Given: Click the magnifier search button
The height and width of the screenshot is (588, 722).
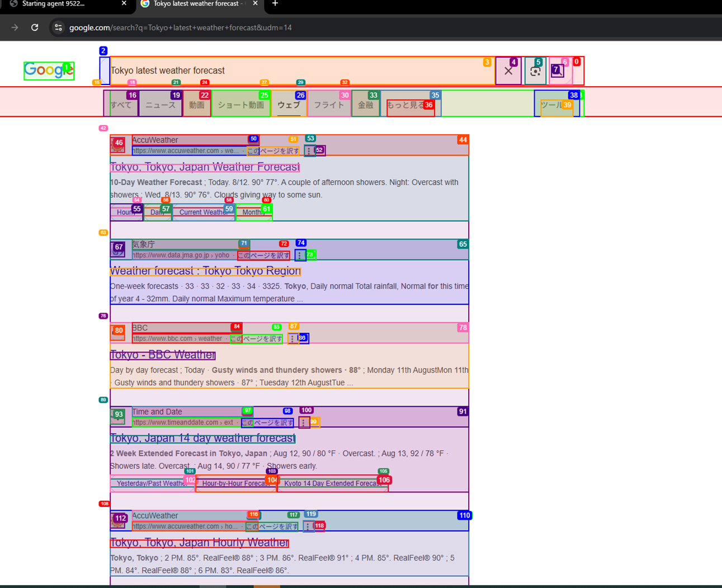Looking at the screenshot, I should click(x=560, y=70).
